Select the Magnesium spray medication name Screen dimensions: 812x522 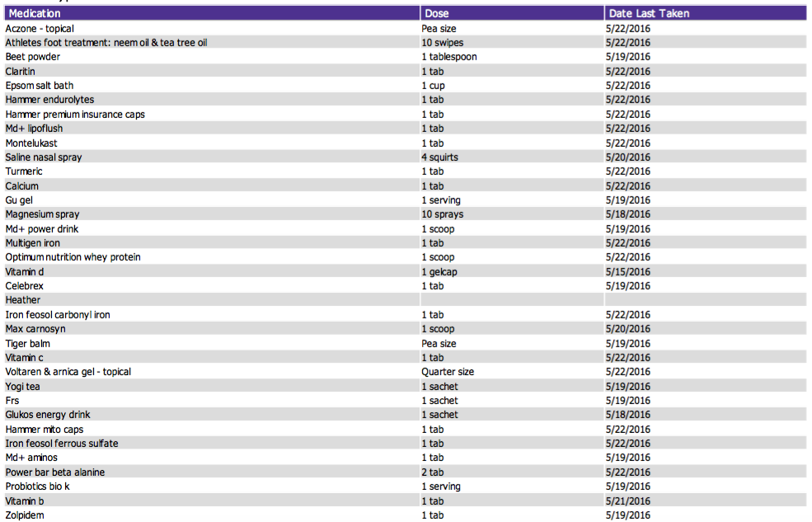[x=42, y=214]
